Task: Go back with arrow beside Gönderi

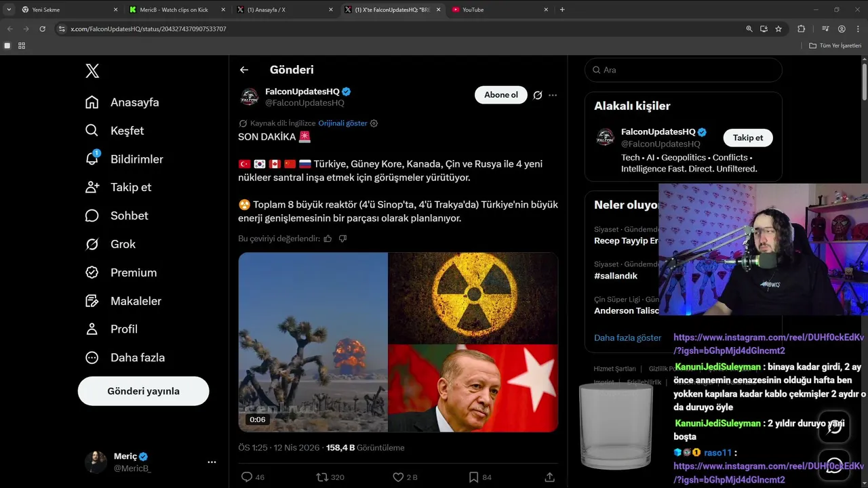Action: (244, 70)
